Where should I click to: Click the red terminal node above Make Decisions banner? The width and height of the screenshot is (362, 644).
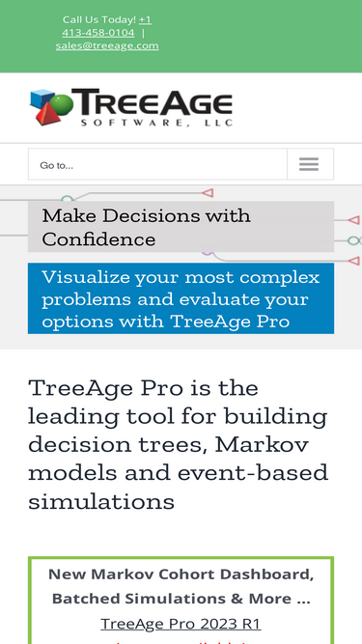coord(208,192)
